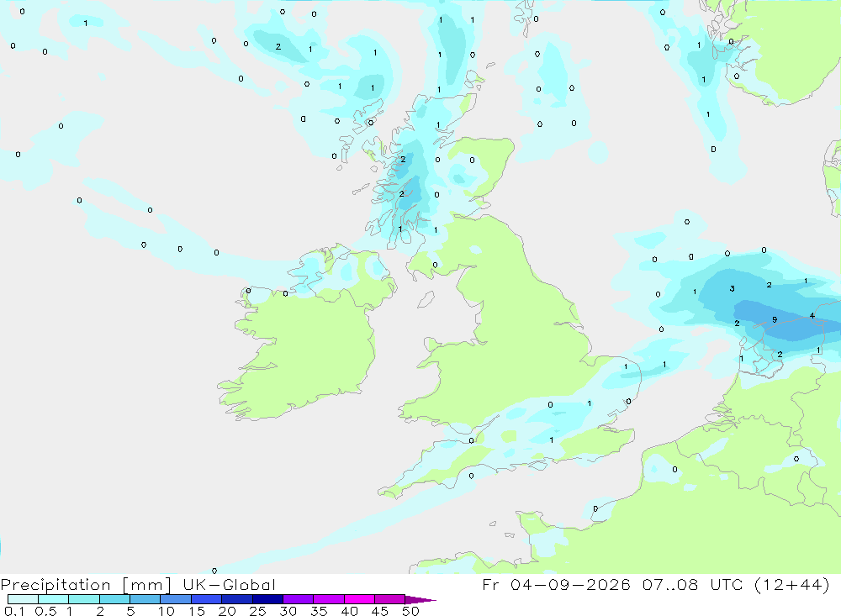Select the 'UK-Global' model label
This screenshot has height=616, width=841.
click(x=229, y=584)
